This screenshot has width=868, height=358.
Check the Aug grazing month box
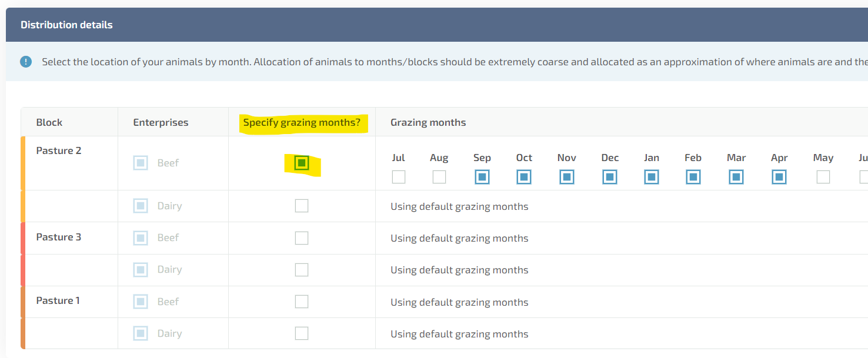click(439, 177)
